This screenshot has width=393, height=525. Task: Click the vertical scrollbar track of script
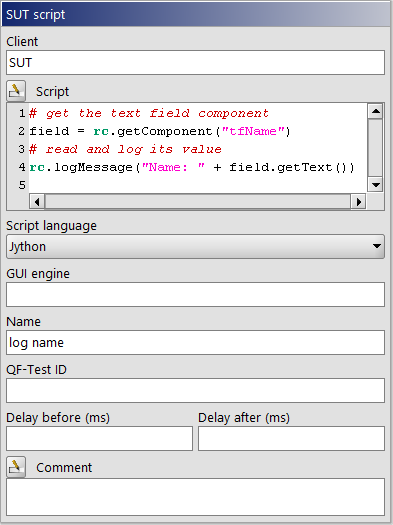375,148
